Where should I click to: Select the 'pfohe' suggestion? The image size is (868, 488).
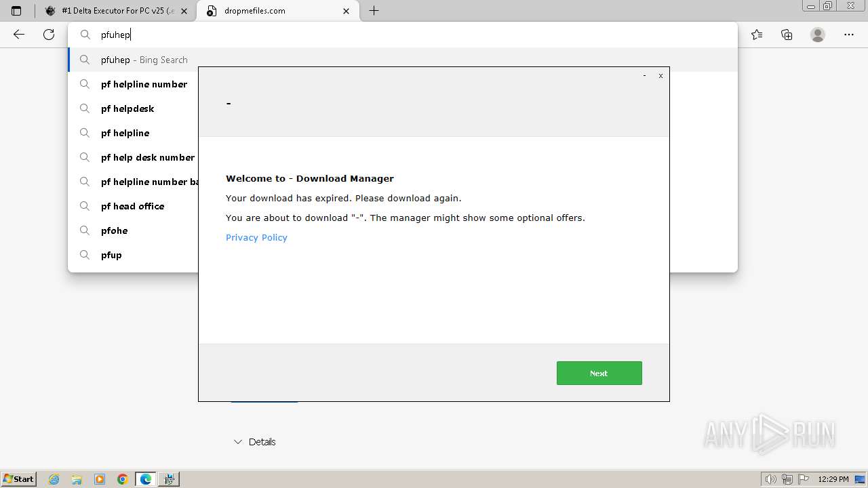click(x=114, y=230)
